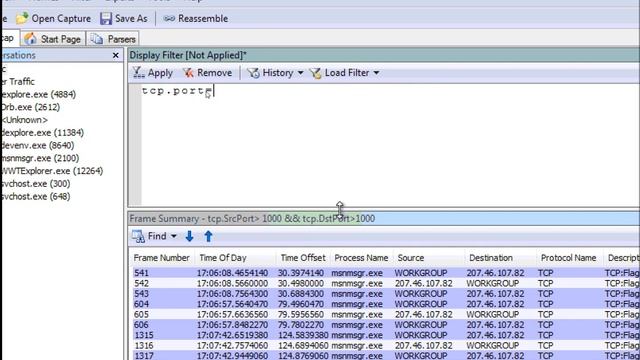
Task: Open the History dropdown arrow
Action: tap(300, 73)
